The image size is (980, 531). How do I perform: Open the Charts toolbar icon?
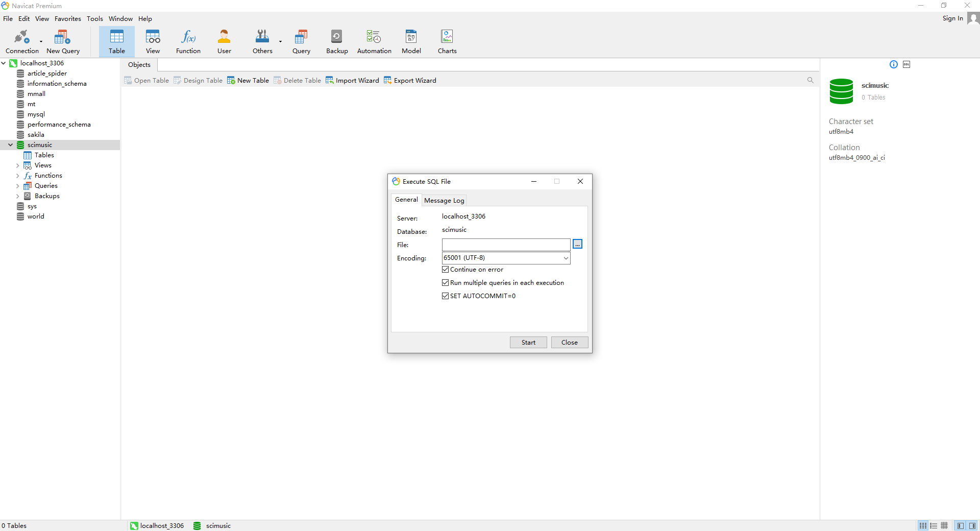tap(447, 41)
